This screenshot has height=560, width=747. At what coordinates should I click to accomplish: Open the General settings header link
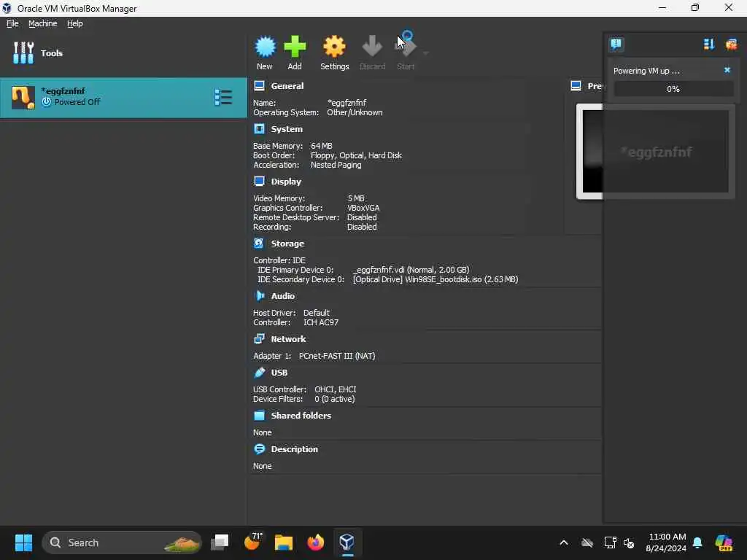[287, 86]
